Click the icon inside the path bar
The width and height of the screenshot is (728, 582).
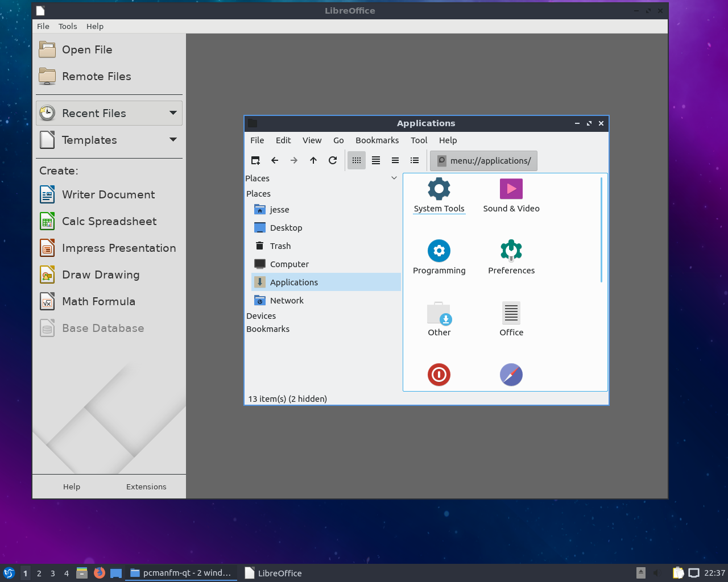pos(441,160)
